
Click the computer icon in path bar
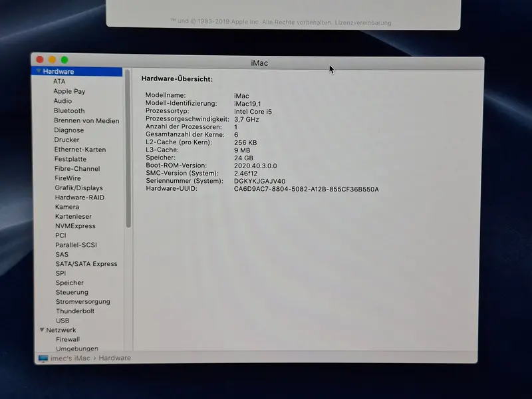point(43,358)
